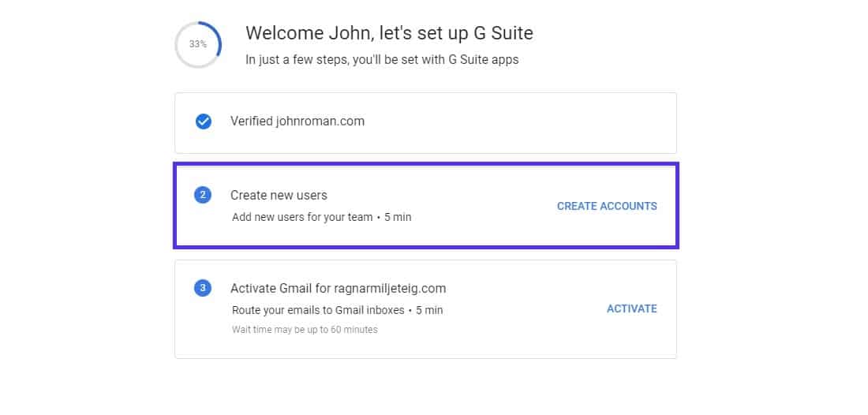The image size is (868, 415).
Task: Click the step 3 number badge
Action: tap(203, 288)
